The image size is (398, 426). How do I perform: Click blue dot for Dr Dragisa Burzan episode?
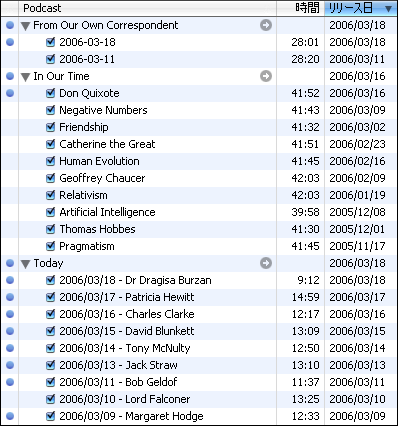pyautogui.click(x=10, y=280)
